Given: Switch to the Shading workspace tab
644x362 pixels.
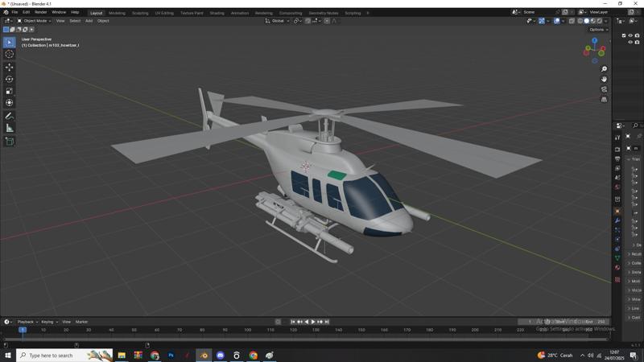Looking at the screenshot, I should 217,13.
